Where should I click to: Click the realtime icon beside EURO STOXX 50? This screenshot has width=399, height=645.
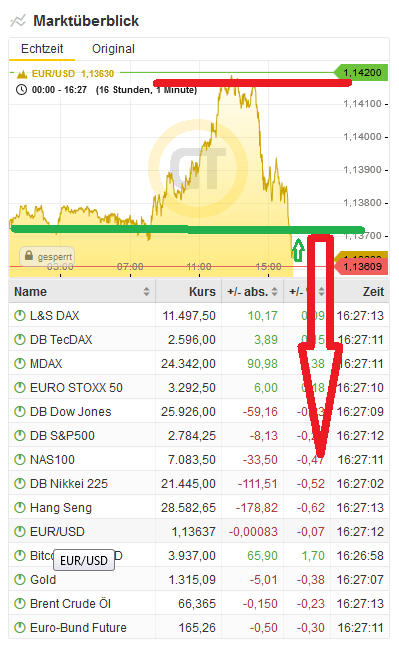[20, 387]
